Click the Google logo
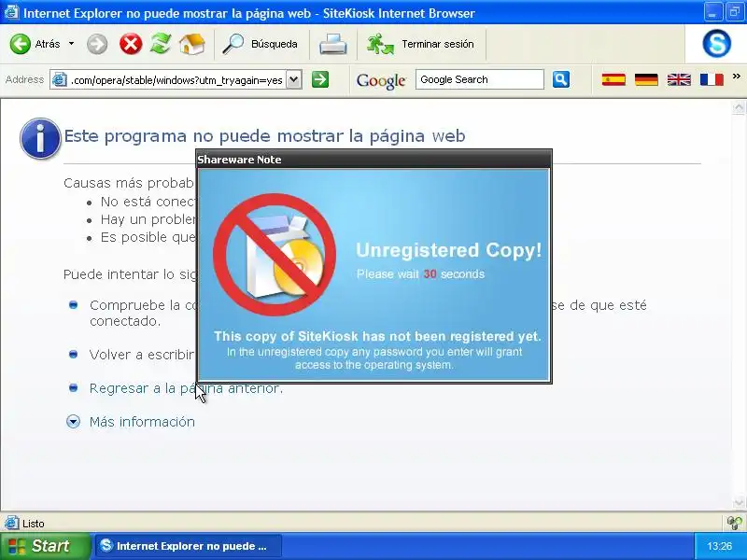The image size is (747, 560). [381, 80]
